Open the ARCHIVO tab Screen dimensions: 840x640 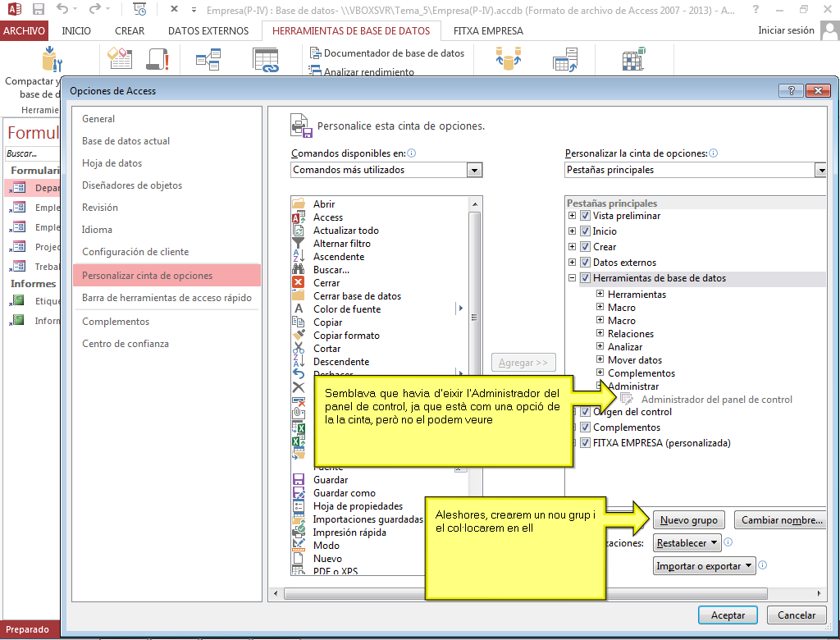coord(24,31)
